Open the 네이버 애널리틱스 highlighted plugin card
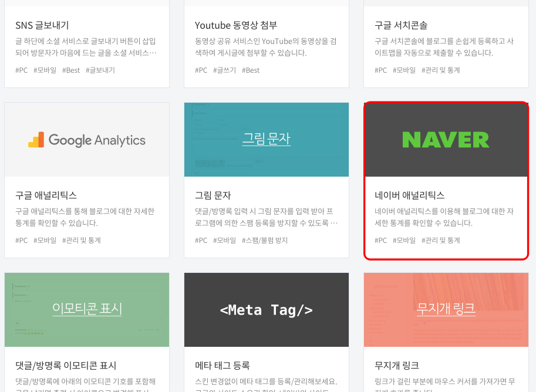Image resolution: width=536 pixels, height=392 pixels. 446,179
